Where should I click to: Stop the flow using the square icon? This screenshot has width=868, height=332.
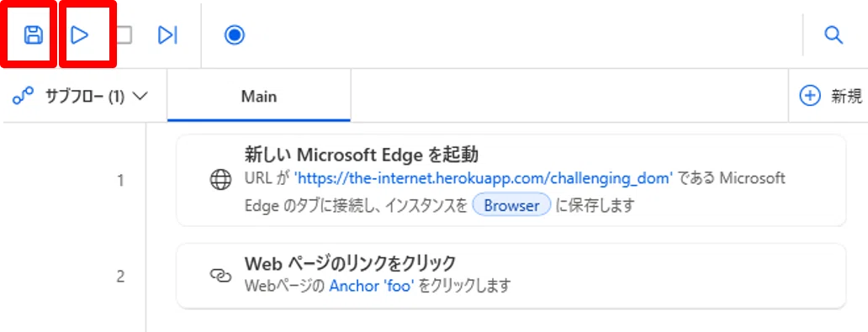coord(124,34)
